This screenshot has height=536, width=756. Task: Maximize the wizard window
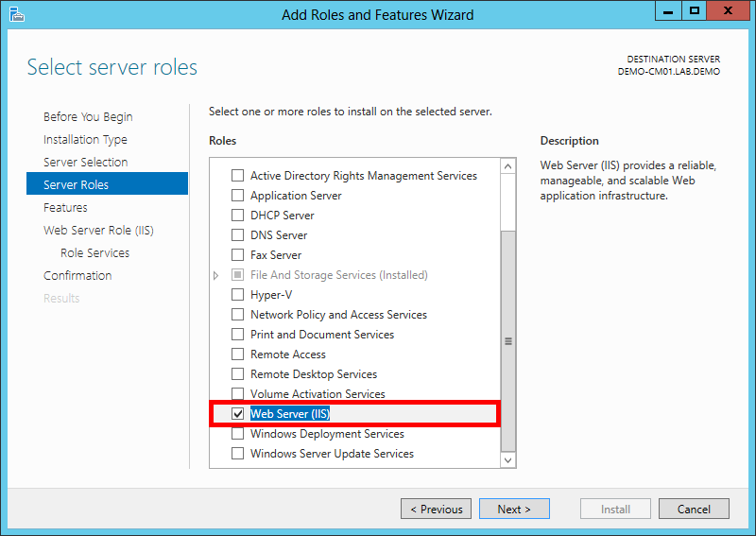coord(695,12)
